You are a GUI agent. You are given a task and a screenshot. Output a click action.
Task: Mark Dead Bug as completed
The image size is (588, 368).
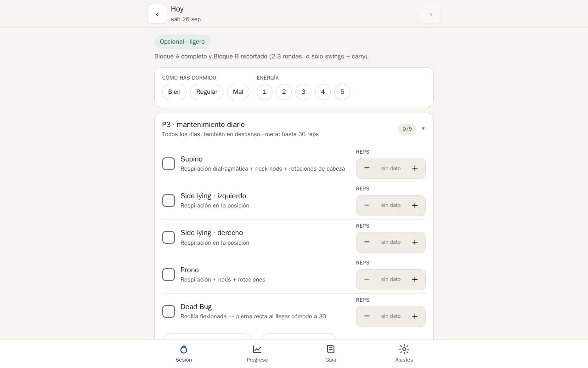click(x=169, y=311)
